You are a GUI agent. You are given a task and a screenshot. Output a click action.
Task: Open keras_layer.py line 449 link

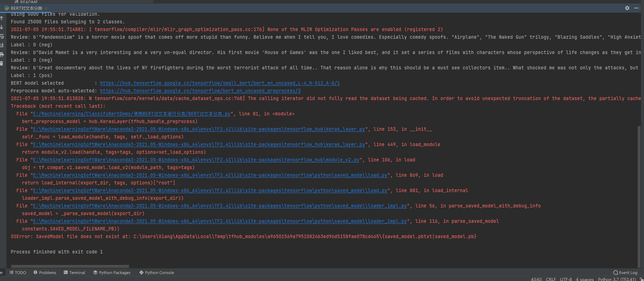pyautogui.click(x=199, y=144)
